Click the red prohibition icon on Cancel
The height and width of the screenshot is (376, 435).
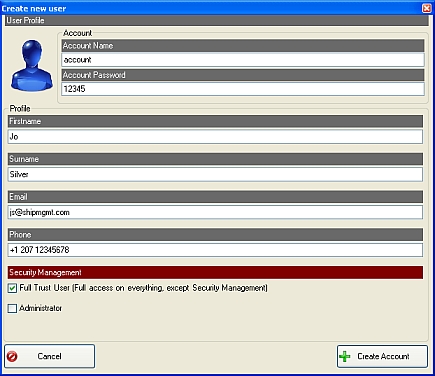pos(12,356)
